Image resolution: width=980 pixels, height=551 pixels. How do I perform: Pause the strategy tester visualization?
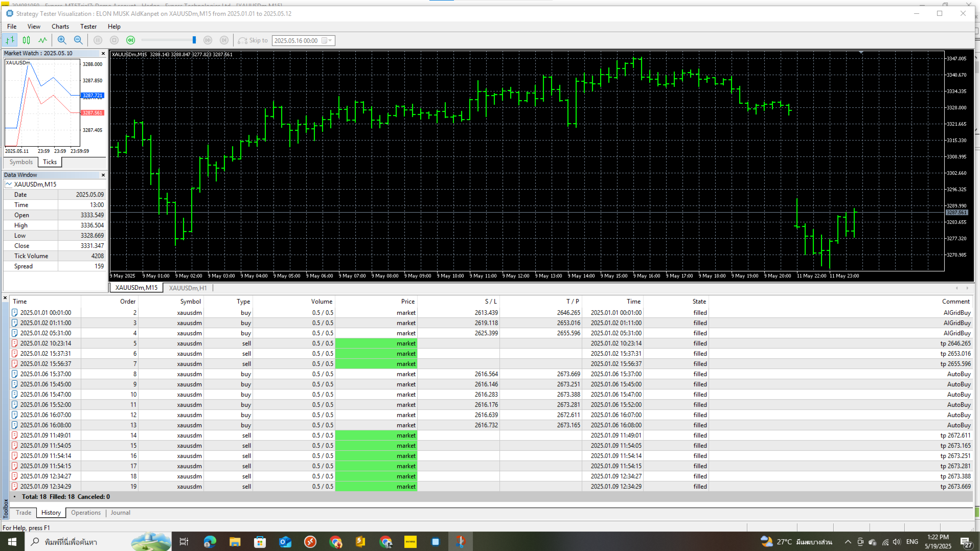coord(98,40)
